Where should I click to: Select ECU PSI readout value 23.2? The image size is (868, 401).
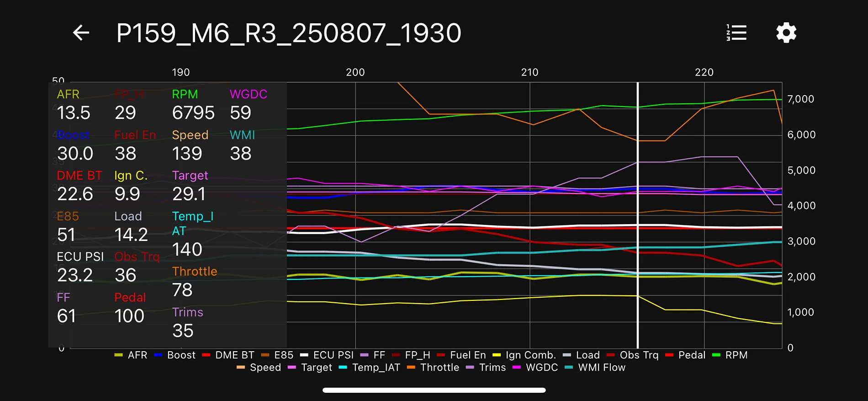point(75,275)
